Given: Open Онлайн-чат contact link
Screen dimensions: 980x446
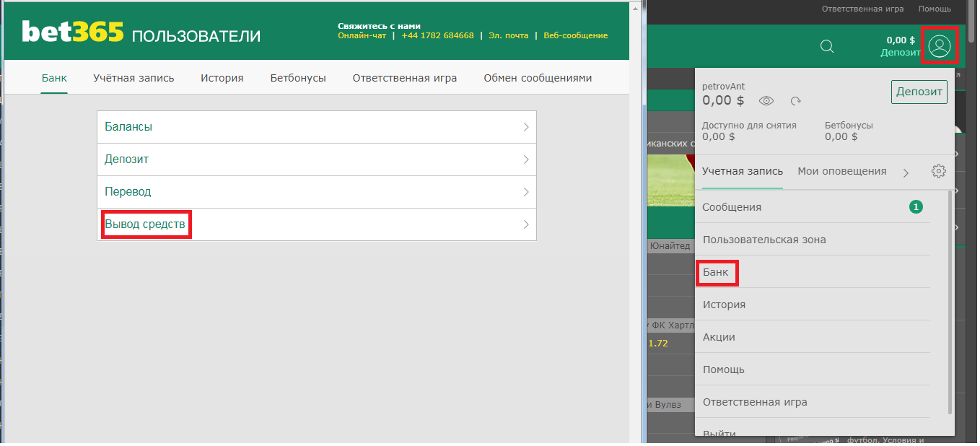Looking at the screenshot, I should click(362, 35).
